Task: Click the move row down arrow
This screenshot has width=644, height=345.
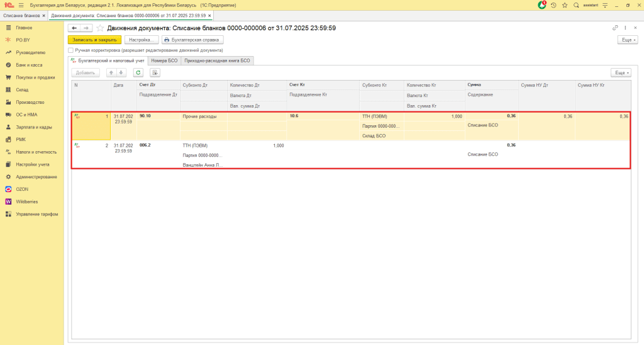Action: [x=122, y=73]
